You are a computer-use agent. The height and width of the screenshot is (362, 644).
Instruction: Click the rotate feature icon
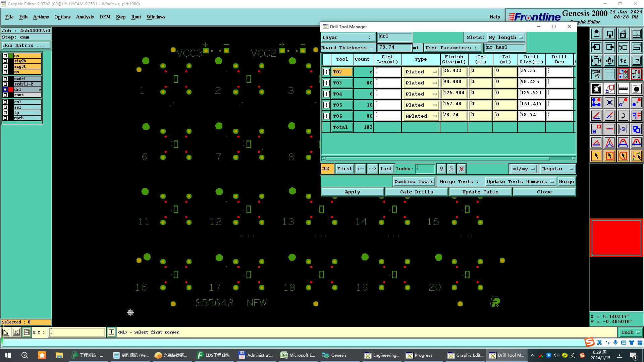[x=623, y=116]
